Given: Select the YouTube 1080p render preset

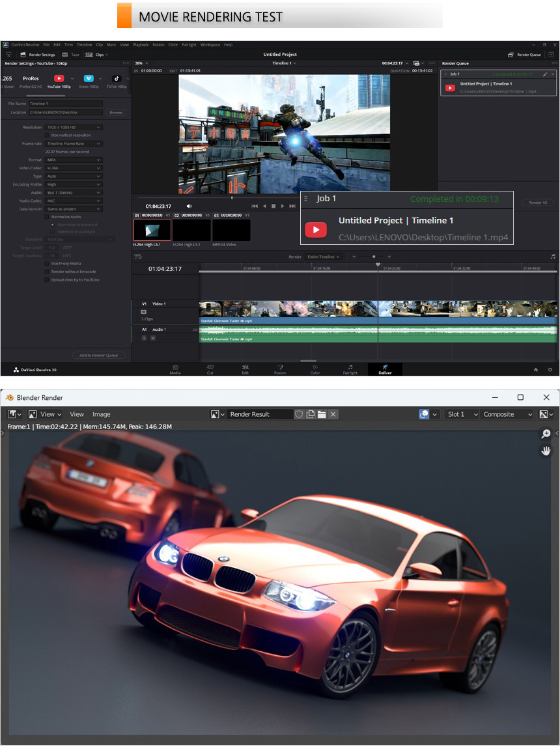Looking at the screenshot, I should click(x=59, y=79).
